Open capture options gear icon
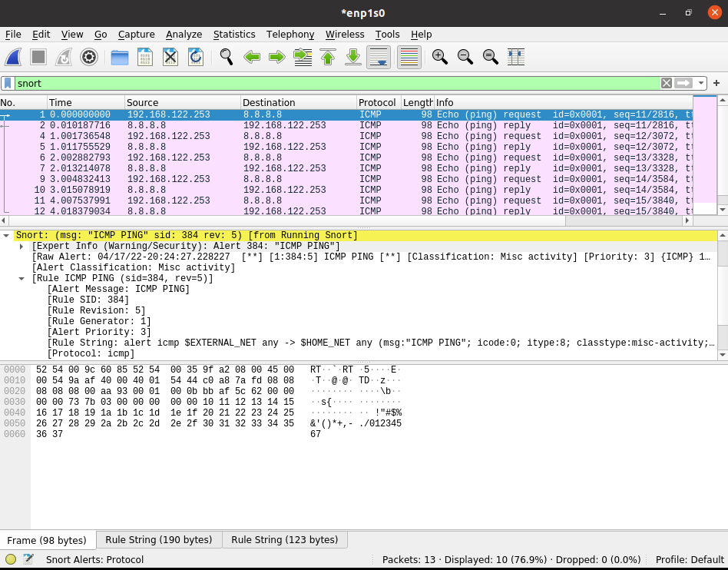Image resolution: width=728 pixels, height=570 pixels. click(89, 57)
